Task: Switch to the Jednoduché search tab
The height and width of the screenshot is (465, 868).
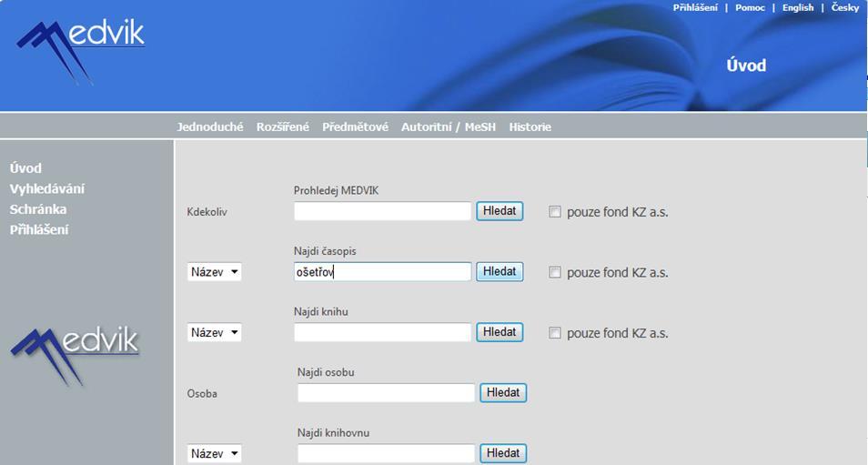Action: [x=210, y=126]
